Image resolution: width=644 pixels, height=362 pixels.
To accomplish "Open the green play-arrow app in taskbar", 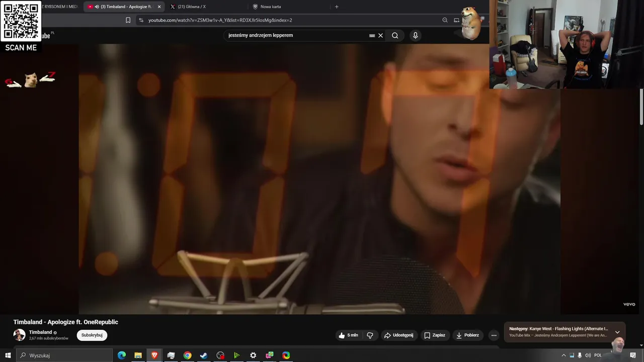I will [x=236, y=355].
